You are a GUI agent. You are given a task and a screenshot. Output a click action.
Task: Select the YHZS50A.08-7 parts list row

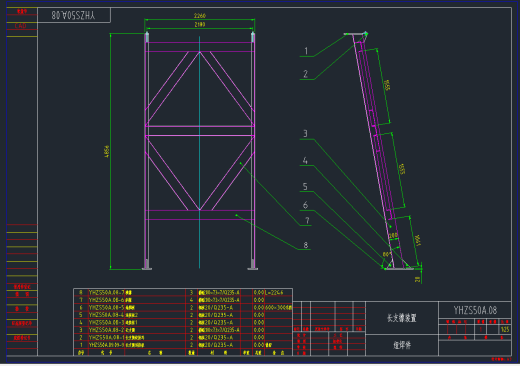point(183,292)
